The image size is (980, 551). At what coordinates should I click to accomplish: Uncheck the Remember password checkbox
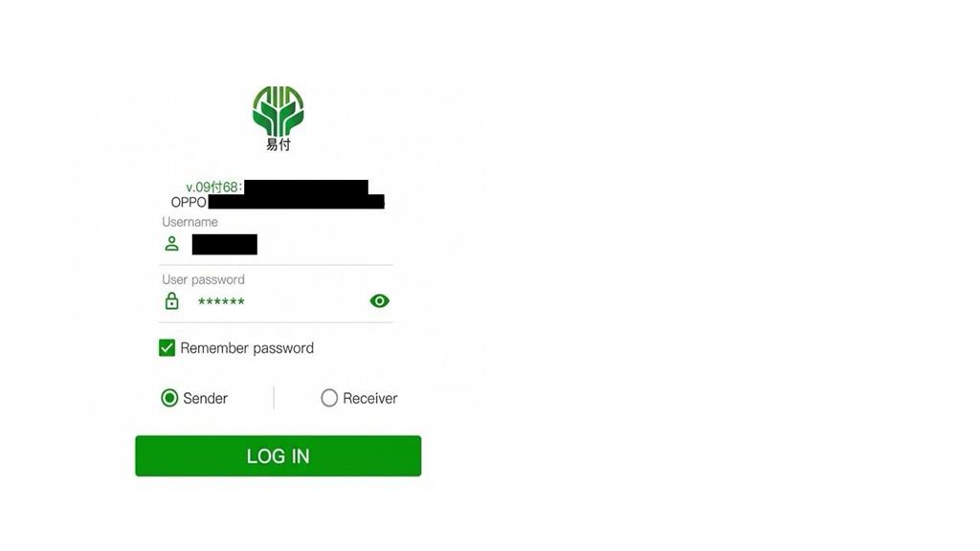point(167,348)
